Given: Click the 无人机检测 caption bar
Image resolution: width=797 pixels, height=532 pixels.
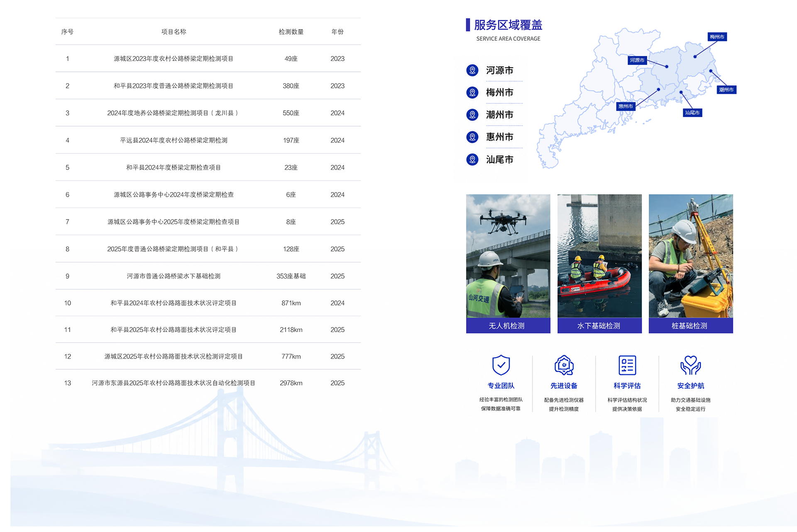Looking at the screenshot, I should tap(508, 326).
